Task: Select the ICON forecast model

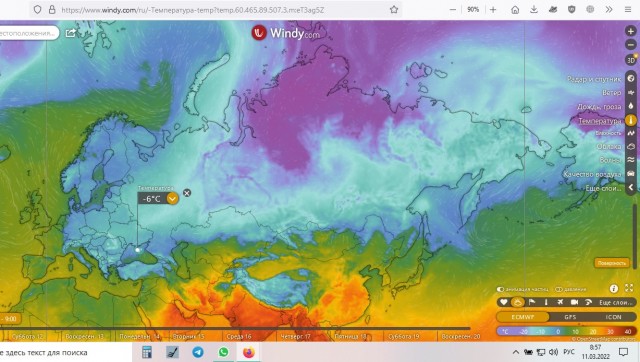Action: click(613, 317)
